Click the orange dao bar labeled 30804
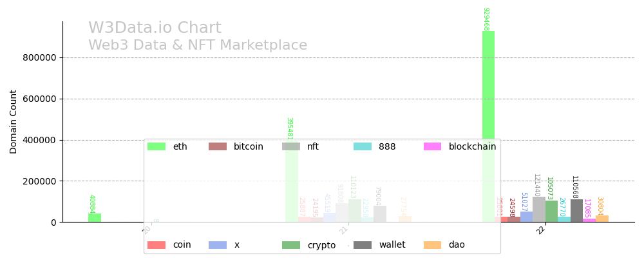The height and width of the screenshot is (258, 644). pos(602,219)
